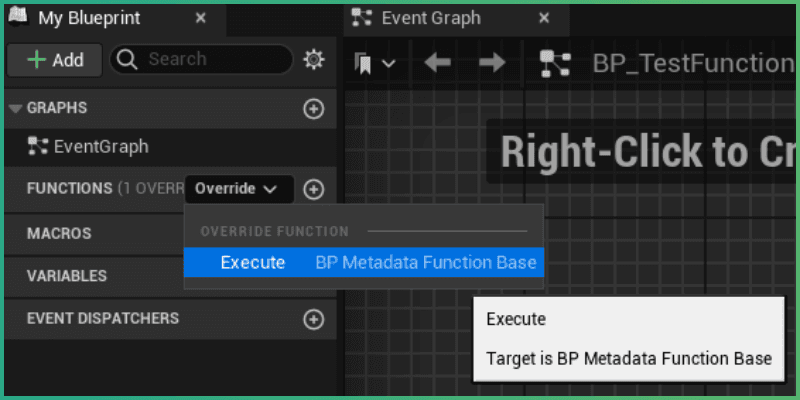Close the My Blueprint tab

pyautogui.click(x=201, y=18)
